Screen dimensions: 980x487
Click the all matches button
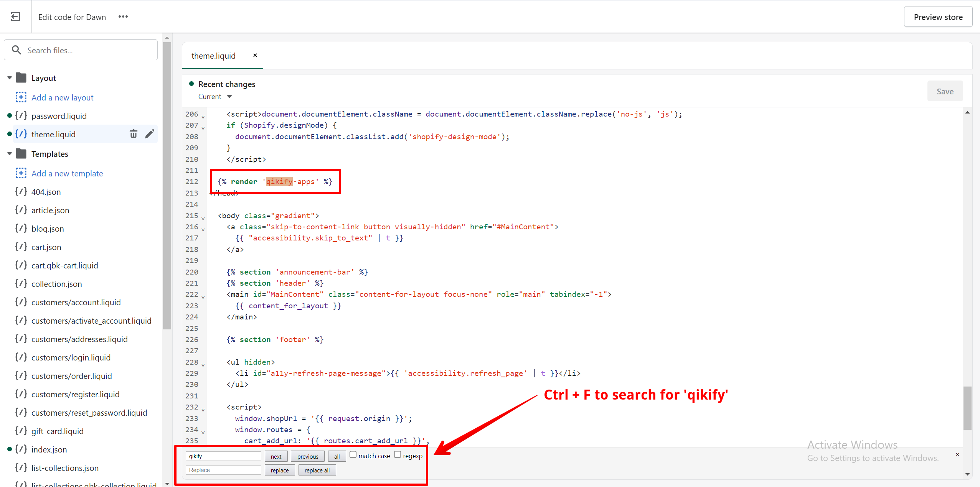coord(337,456)
